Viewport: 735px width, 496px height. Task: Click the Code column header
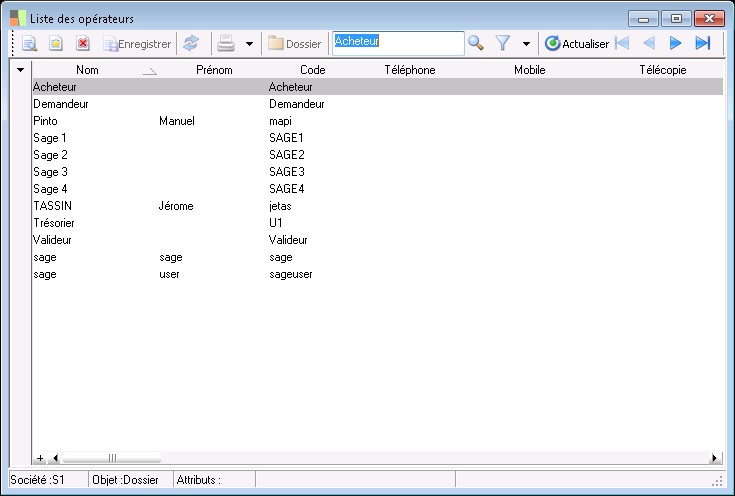pyautogui.click(x=312, y=70)
